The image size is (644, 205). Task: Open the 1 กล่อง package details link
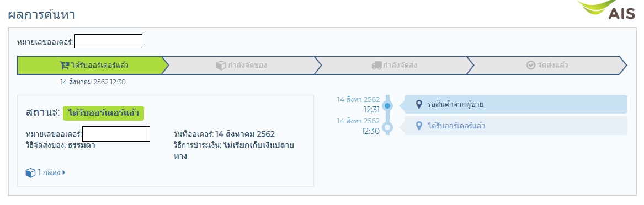(x=46, y=173)
